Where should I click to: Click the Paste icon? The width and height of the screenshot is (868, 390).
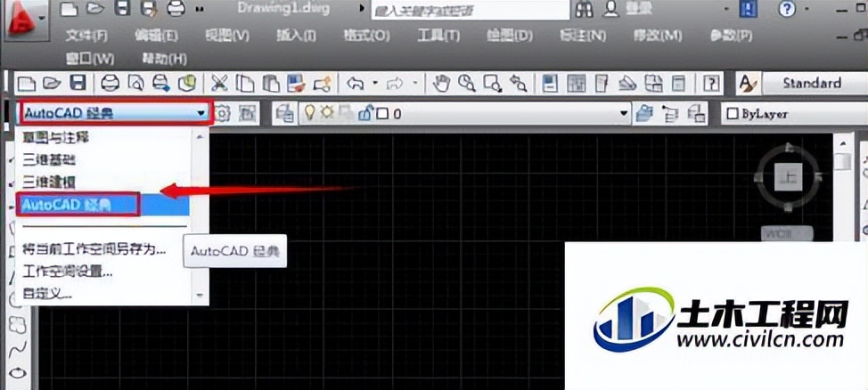click(271, 84)
